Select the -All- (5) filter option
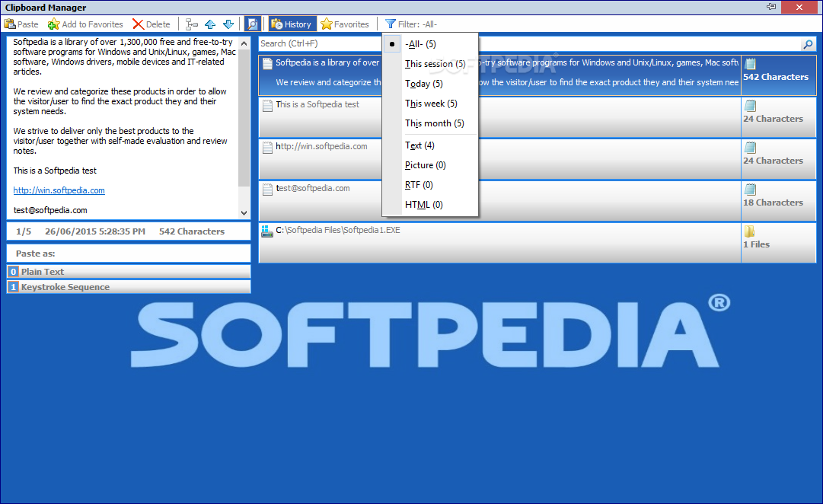Viewport: 823px width, 504px height. [x=430, y=44]
